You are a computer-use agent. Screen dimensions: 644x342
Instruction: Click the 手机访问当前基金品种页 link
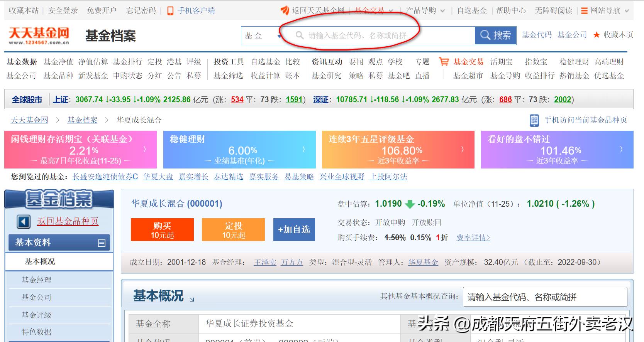tap(586, 120)
